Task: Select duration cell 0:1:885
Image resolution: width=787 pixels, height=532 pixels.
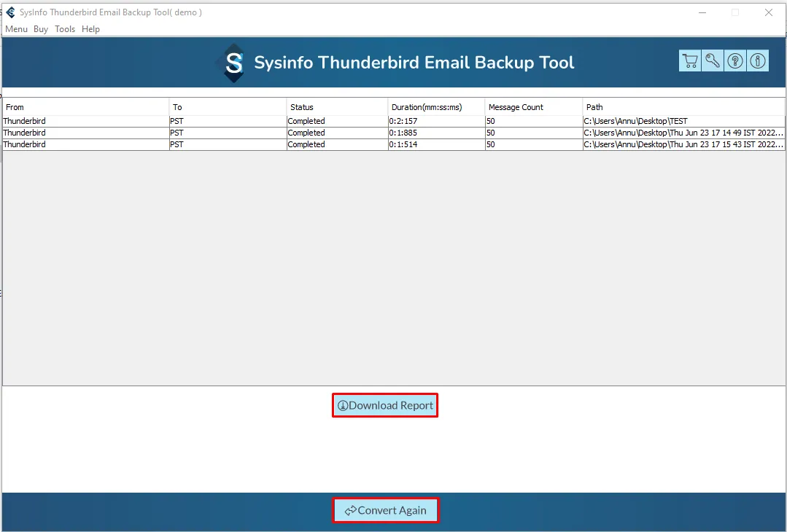Action: 436,133
